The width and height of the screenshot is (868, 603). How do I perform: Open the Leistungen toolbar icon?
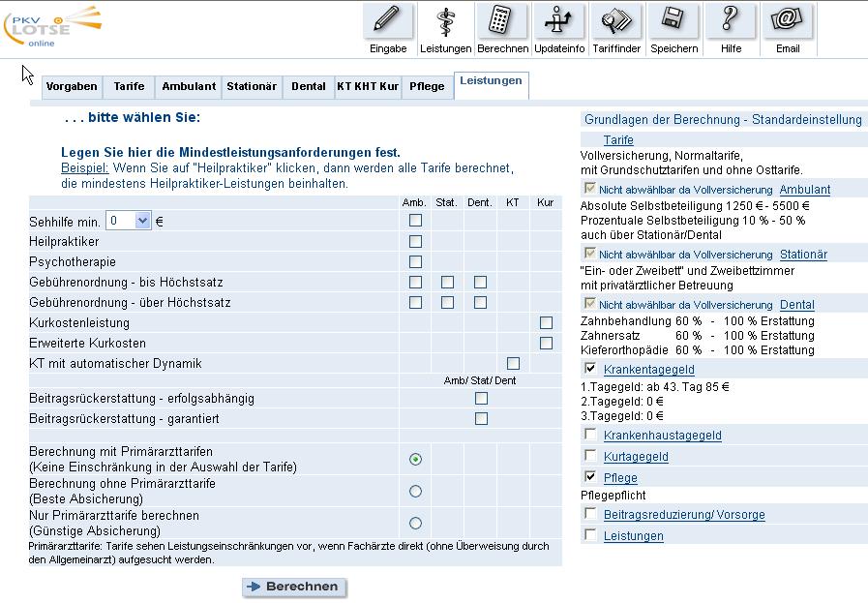pyautogui.click(x=446, y=21)
